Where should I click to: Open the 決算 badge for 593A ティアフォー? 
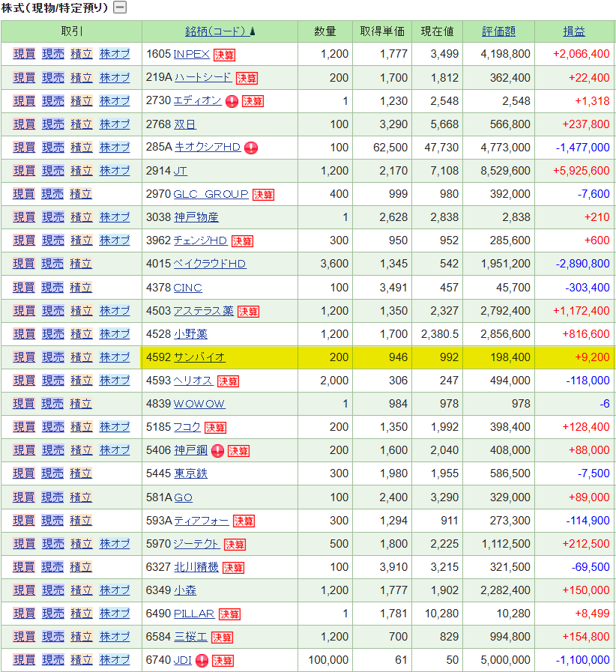pyautogui.click(x=244, y=521)
